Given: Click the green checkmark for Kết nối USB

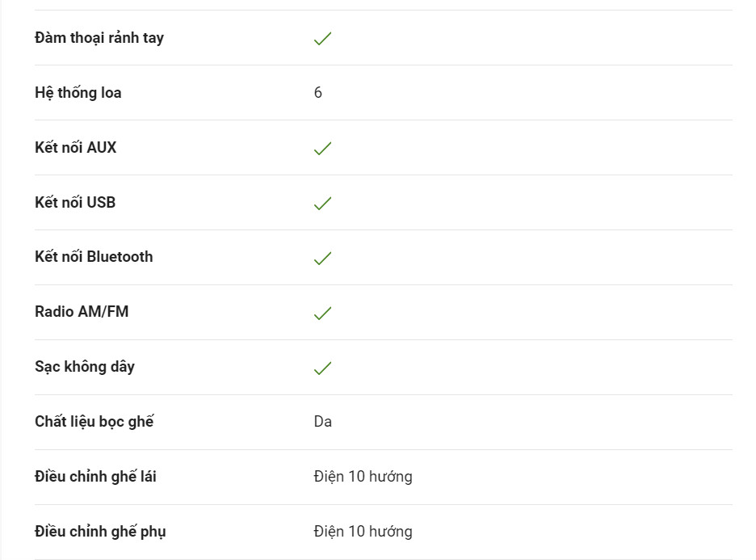Looking at the screenshot, I should 322,204.
